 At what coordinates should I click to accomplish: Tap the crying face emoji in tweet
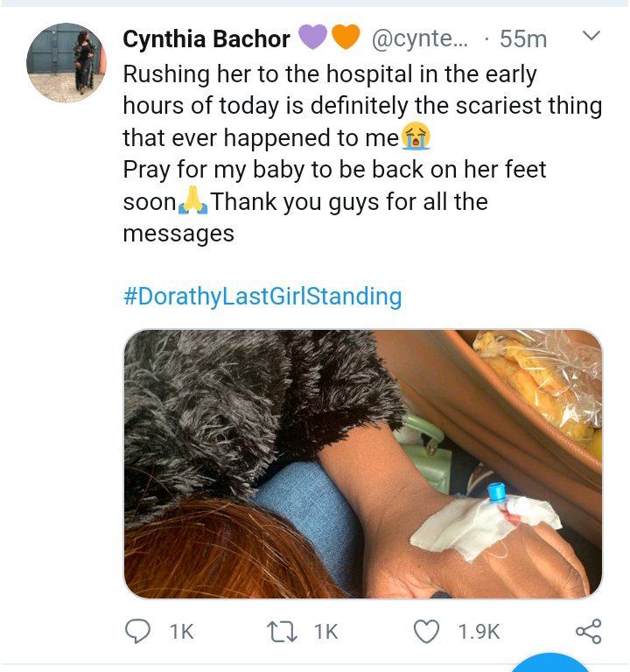point(416,136)
